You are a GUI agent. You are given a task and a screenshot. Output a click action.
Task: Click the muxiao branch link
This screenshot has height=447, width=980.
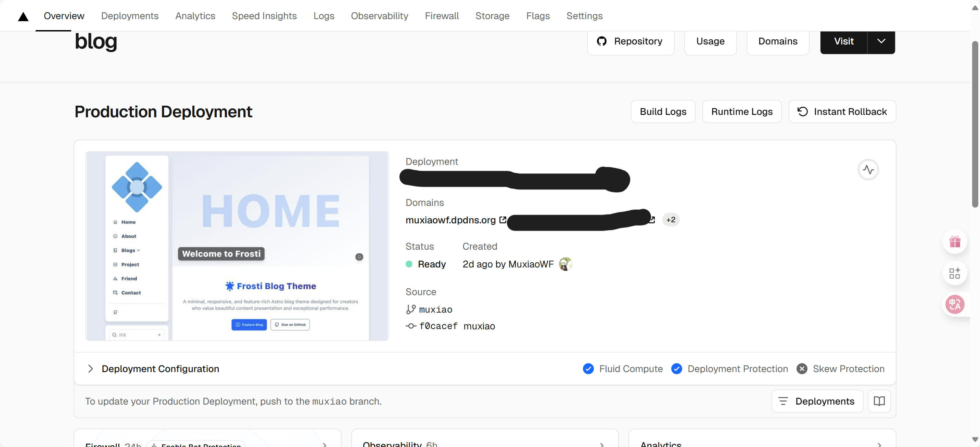(x=436, y=310)
